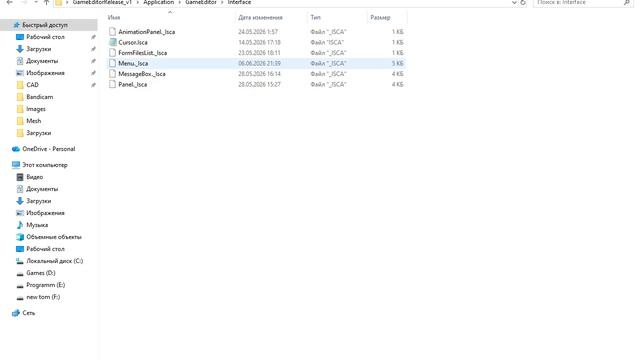Open Музыка in the sidebar
The image size is (640, 360).
coord(37,225)
